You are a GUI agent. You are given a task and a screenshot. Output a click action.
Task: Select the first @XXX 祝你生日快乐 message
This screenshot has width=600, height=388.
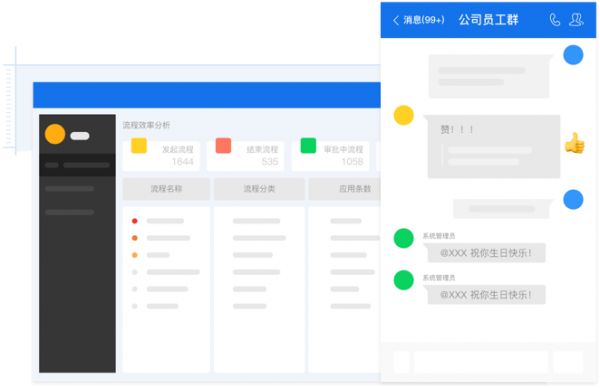[x=486, y=253]
